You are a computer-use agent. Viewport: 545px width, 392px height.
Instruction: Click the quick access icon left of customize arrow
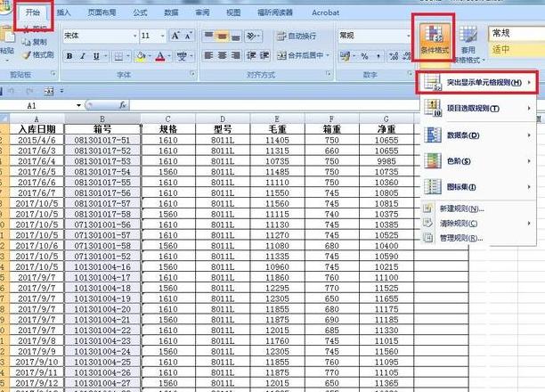coord(49,91)
